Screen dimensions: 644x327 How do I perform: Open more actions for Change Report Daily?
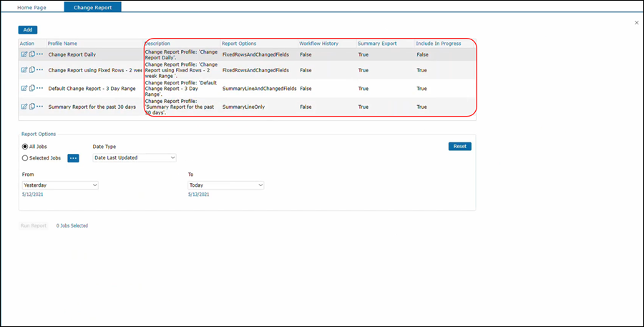[40, 54]
